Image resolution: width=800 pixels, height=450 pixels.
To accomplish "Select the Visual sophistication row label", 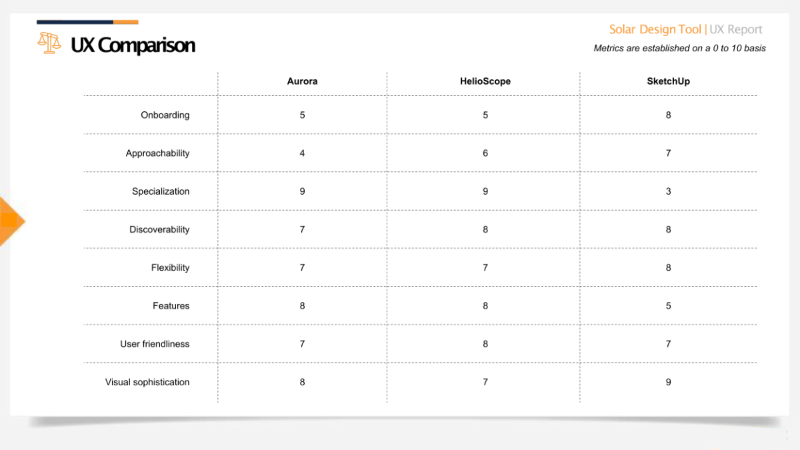I will [x=147, y=382].
